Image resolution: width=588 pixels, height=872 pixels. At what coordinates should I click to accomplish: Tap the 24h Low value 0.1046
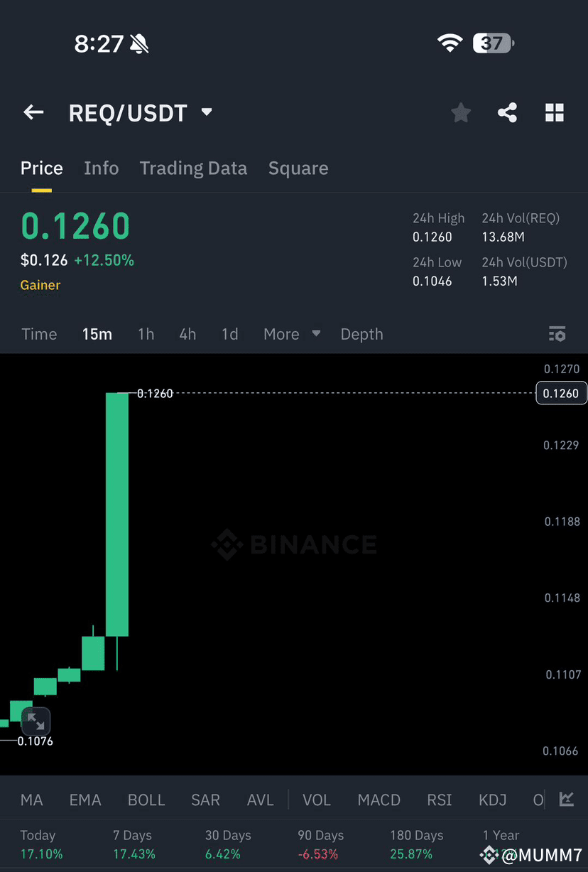[432, 281]
